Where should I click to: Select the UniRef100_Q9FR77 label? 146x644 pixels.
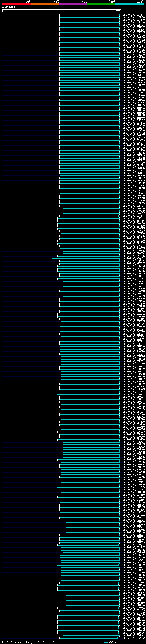click(134, 80)
